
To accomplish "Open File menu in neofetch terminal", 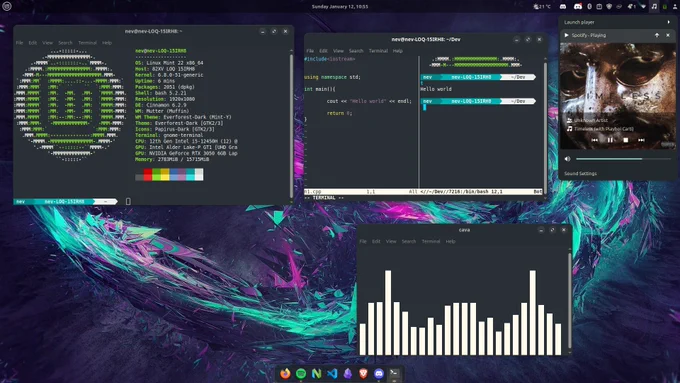I will pos(20,43).
